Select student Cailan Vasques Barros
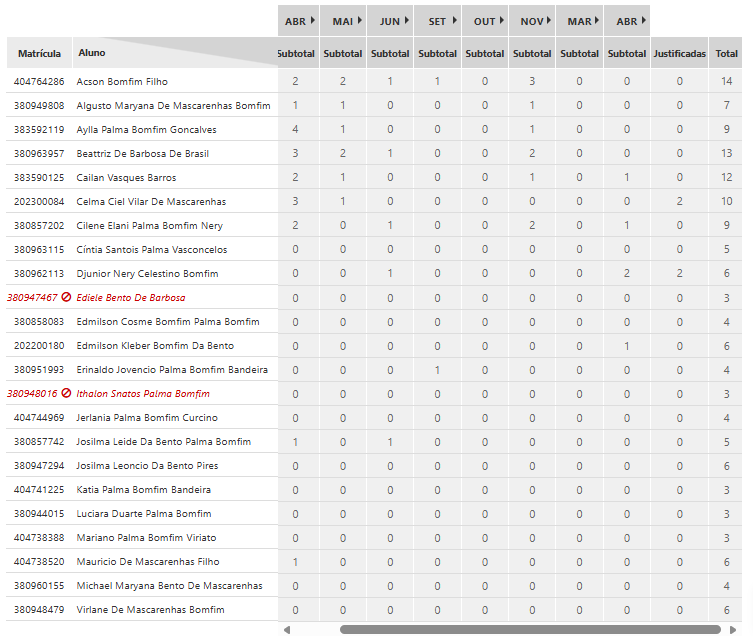Image resolution: width=753 pixels, height=636 pixels. [126, 178]
